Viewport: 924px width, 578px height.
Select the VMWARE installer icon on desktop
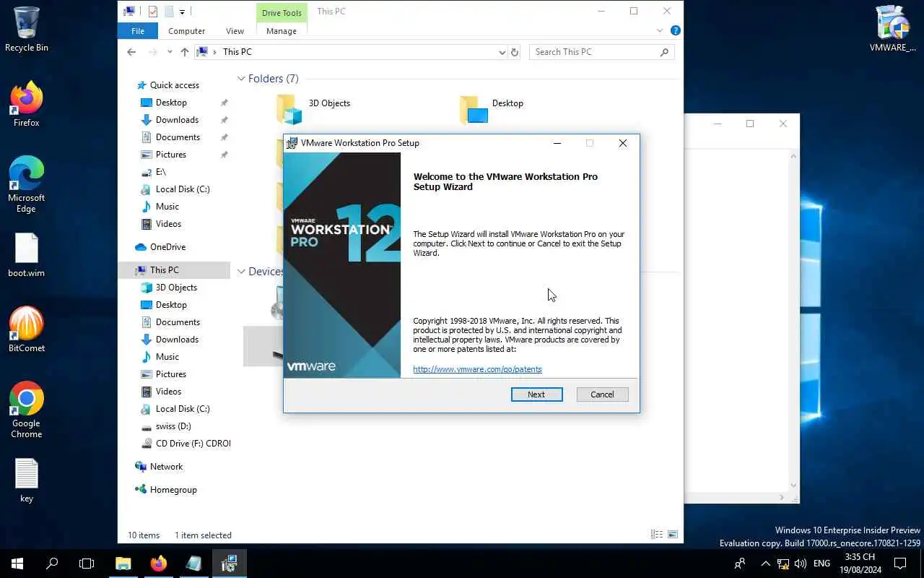tap(892, 30)
